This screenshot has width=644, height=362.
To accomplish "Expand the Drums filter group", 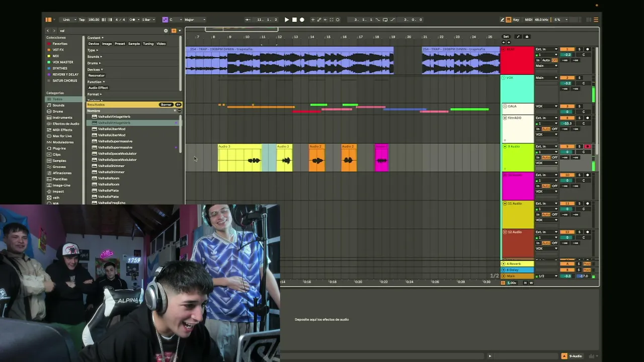I will pyautogui.click(x=94, y=63).
